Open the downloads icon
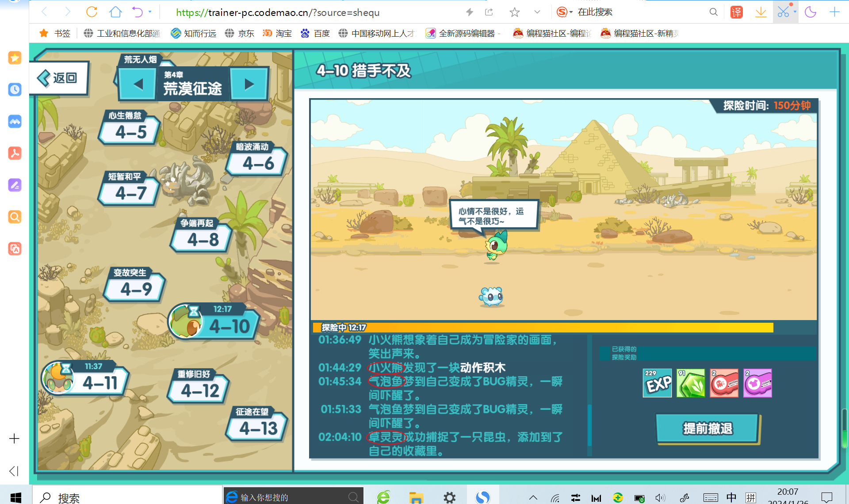This screenshot has height=504, width=849. [761, 12]
